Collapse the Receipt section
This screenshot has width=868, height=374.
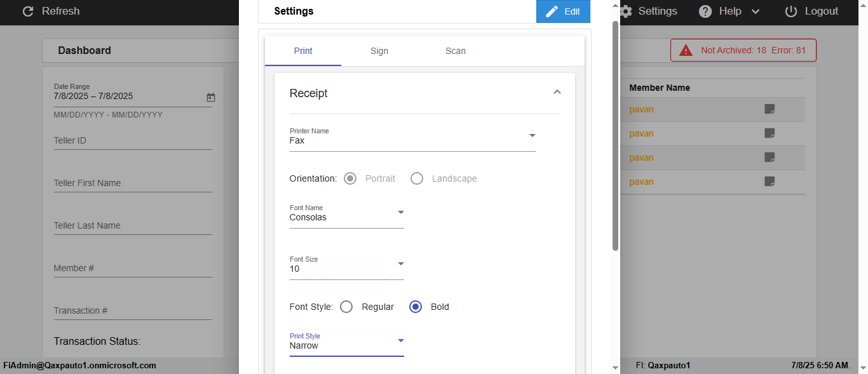(x=557, y=93)
